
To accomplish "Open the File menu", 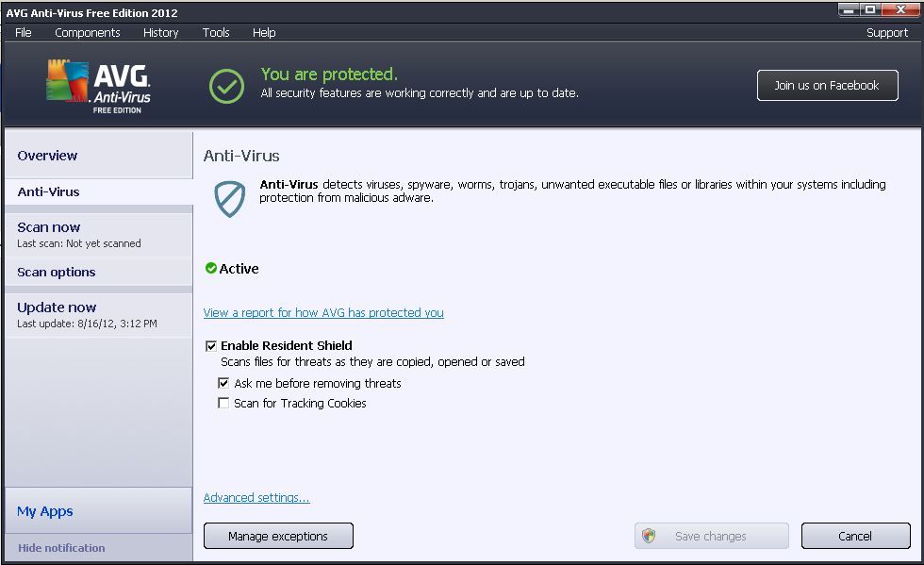I will coord(24,32).
